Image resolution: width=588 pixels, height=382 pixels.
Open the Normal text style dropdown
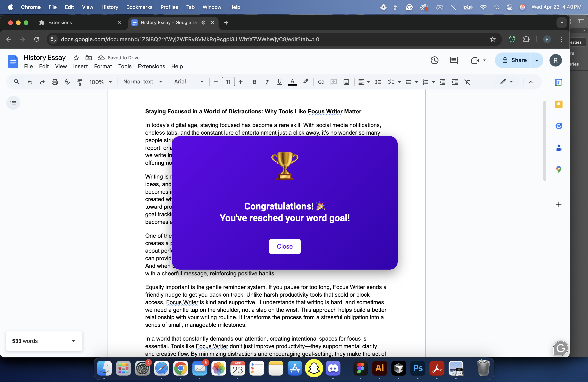[143, 82]
